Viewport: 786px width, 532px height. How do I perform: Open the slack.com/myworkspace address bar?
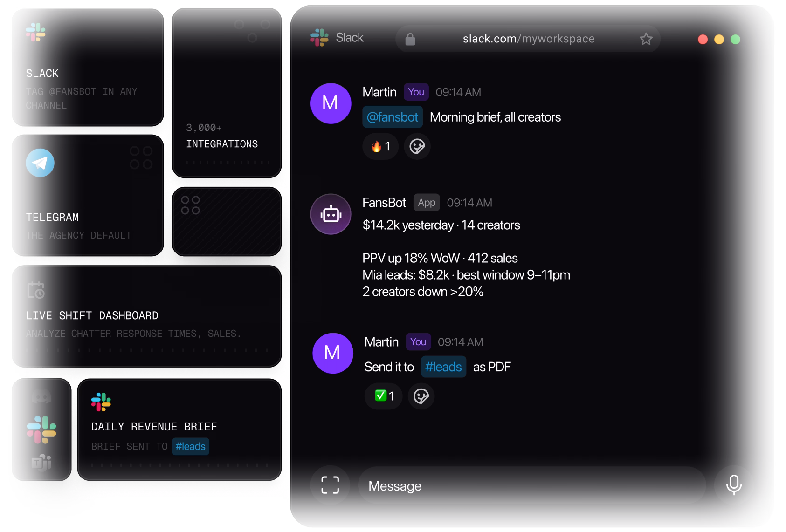coord(528,39)
